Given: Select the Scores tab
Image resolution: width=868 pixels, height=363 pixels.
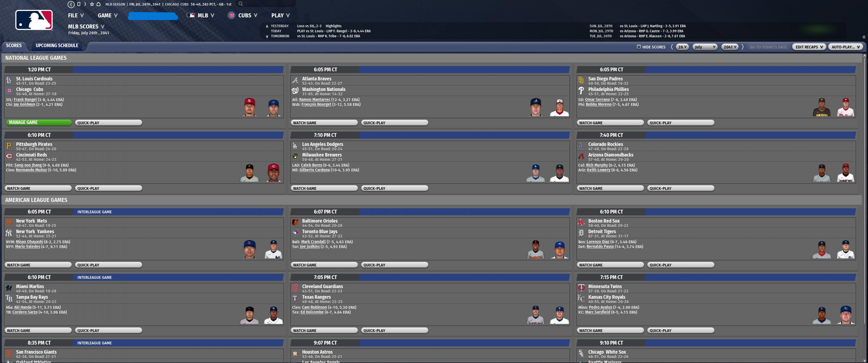Looking at the screenshot, I should pyautogui.click(x=14, y=46).
